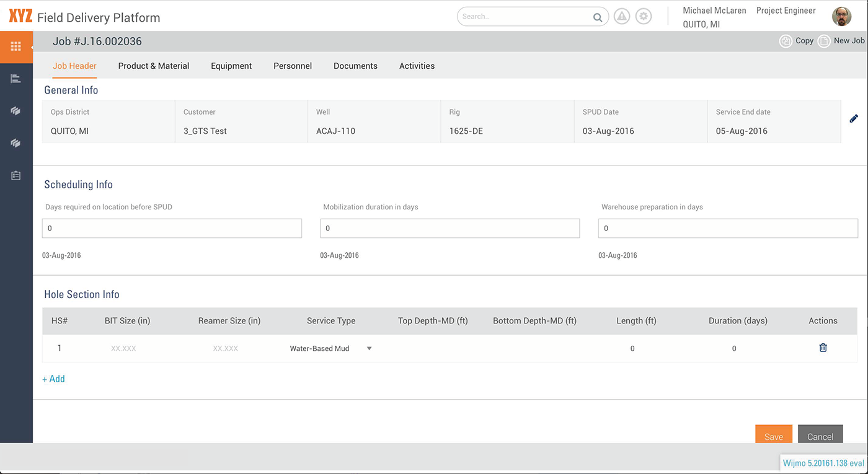This screenshot has height=474, width=868.
Task: Click the New Job icon
Action: [824, 41]
